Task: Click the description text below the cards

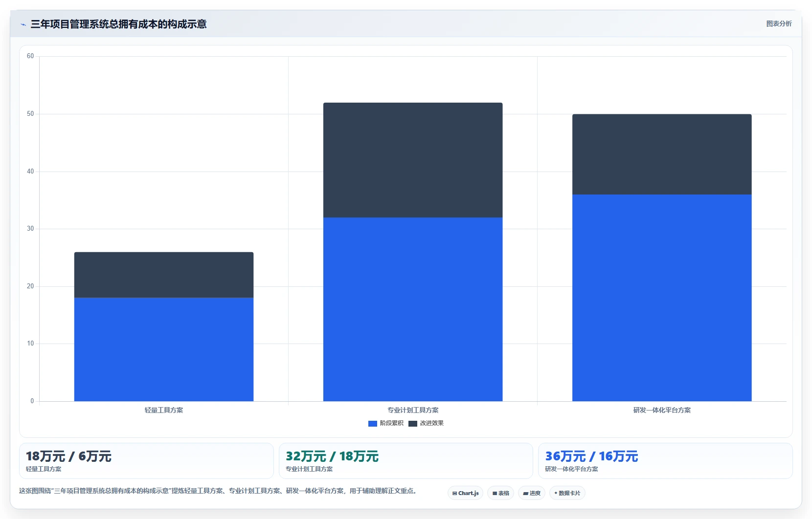Action: coord(218,491)
